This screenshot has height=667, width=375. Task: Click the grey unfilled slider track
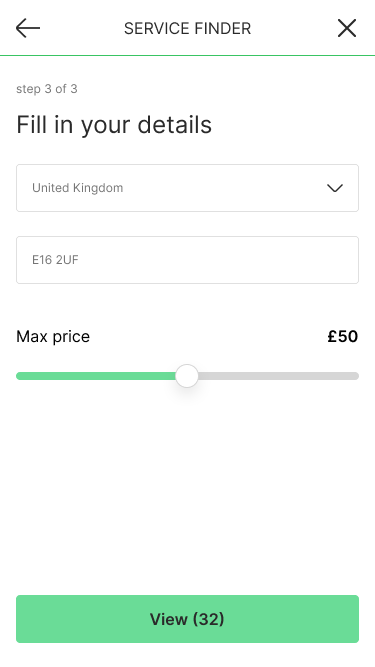pos(278,376)
